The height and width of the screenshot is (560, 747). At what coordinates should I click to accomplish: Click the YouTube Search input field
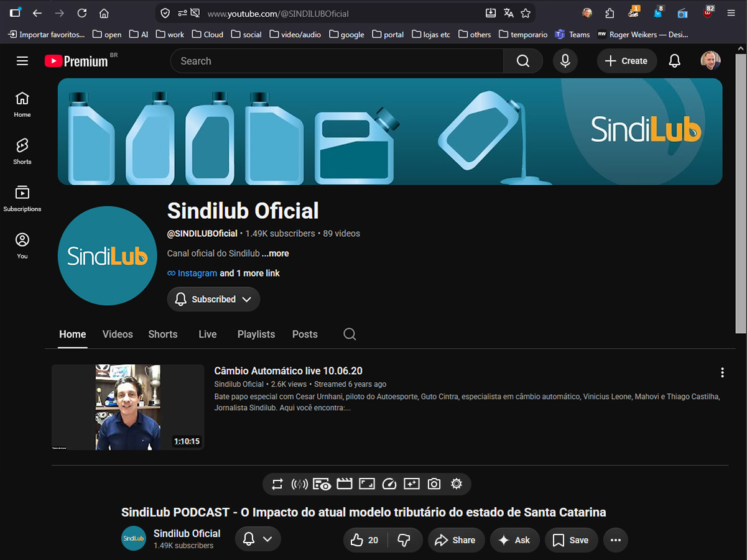pos(336,61)
